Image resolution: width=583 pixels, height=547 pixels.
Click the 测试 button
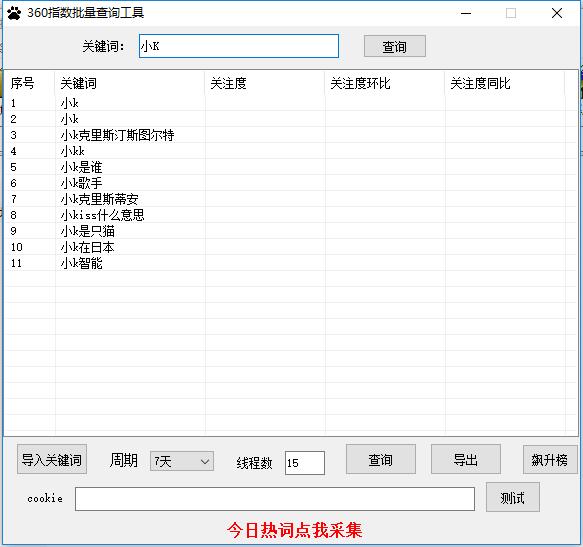tap(513, 497)
